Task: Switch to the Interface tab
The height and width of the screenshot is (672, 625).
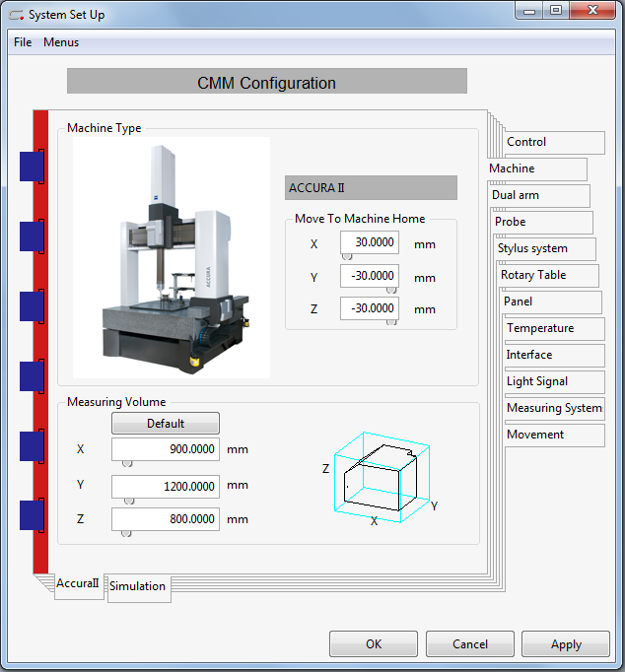Action: tap(555, 355)
